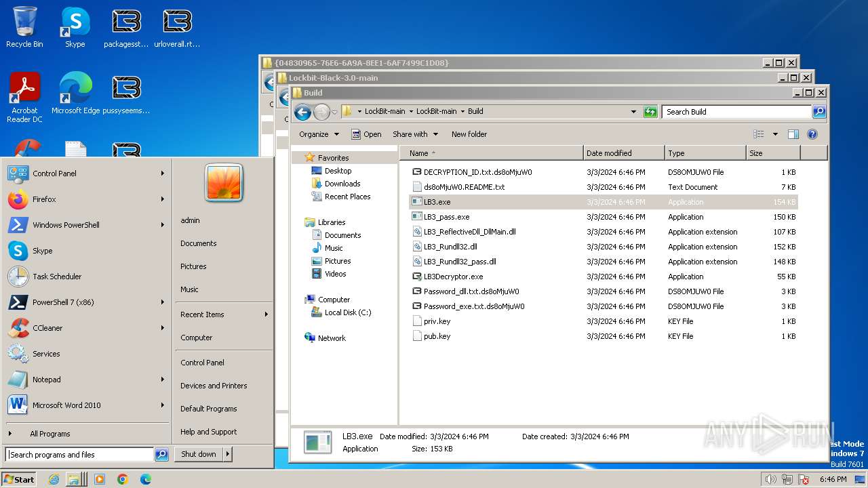868x488 pixels.
Task: Click the user account picture in Start menu
Action: 223,182
